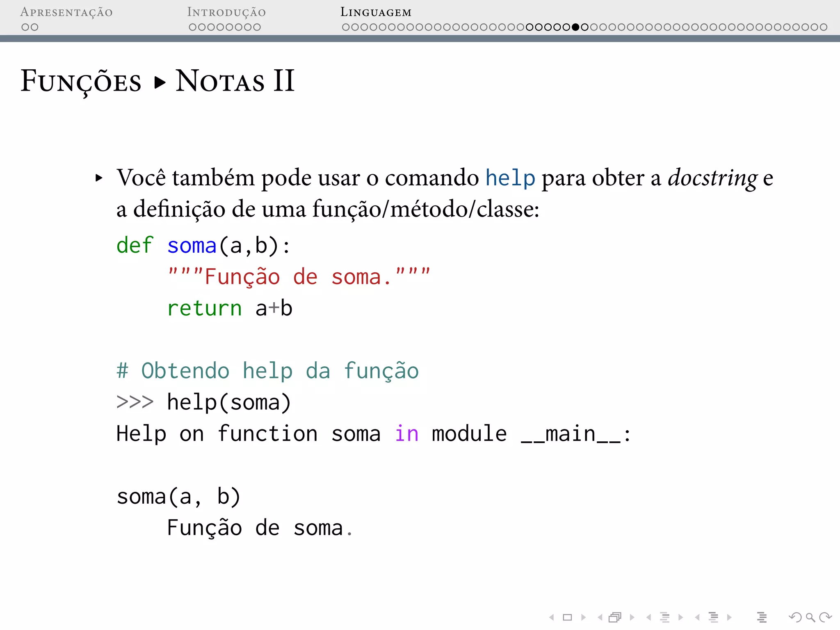Click the subsection lines icon
840x630 pixels.
tap(665, 617)
